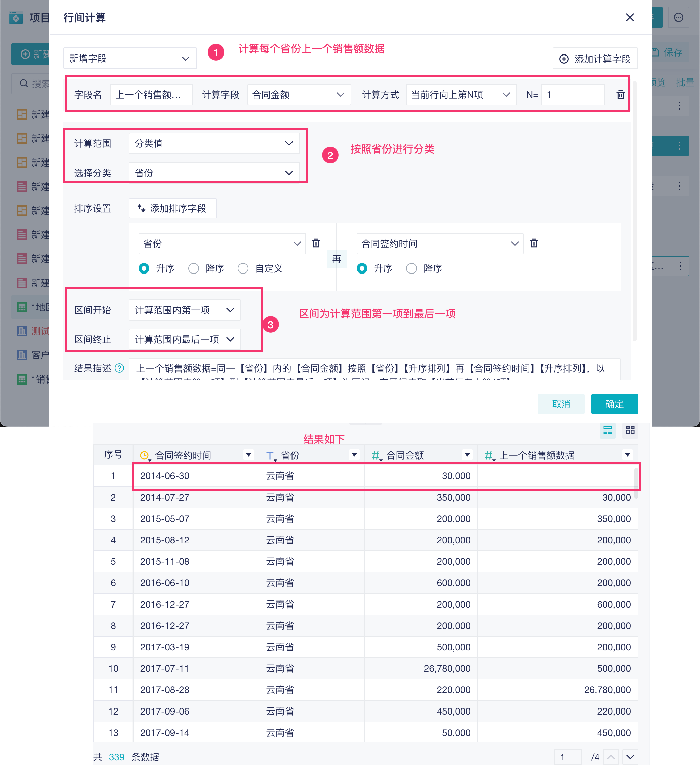Image resolution: width=700 pixels, height=765 pixels.
Task: Delete the calculated field row via trash icon
Action: 620,95
